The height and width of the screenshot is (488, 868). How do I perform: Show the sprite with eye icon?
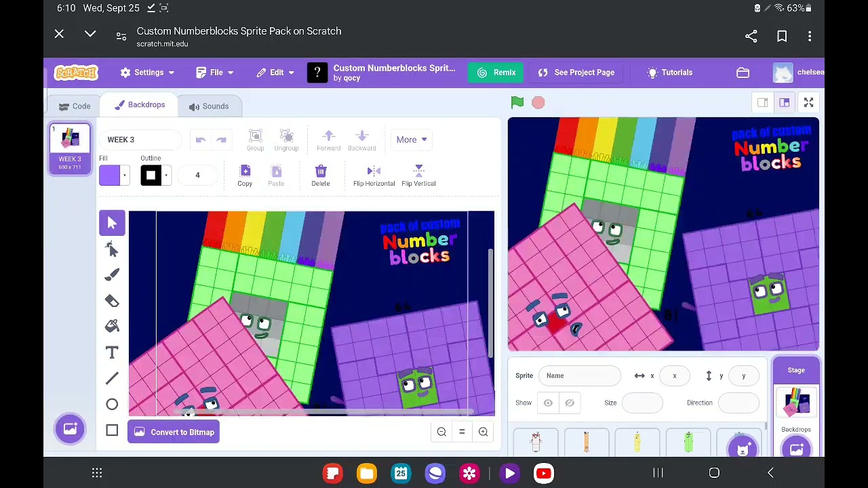click(x=548, y=403)
